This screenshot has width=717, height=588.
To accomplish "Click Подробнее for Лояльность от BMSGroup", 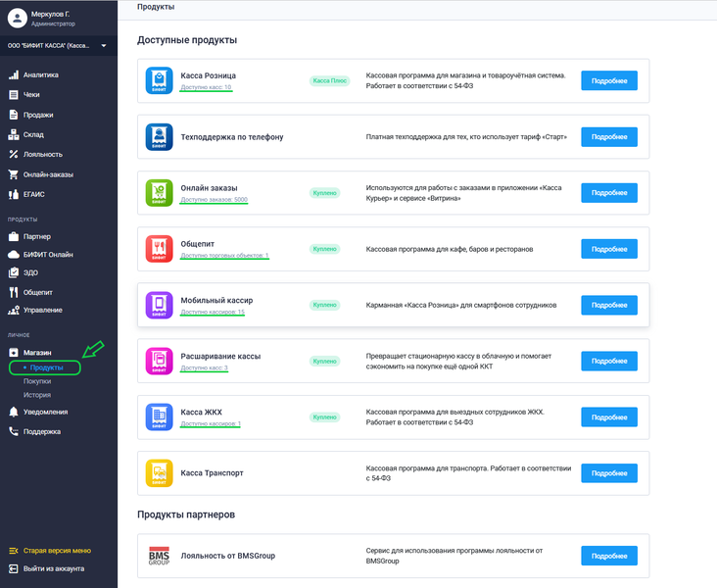I will pos(608,556).
